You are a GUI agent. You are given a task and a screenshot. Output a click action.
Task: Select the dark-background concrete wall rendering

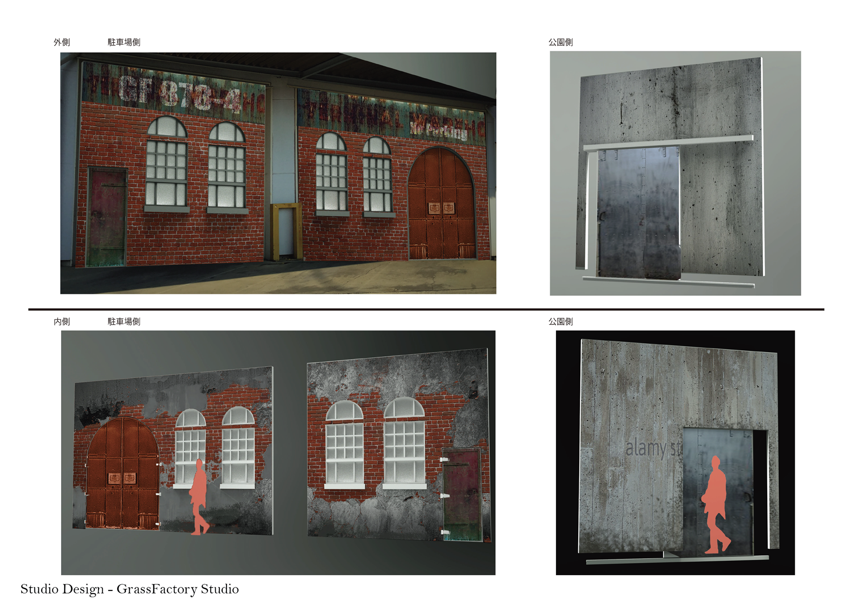click(675, 453)
